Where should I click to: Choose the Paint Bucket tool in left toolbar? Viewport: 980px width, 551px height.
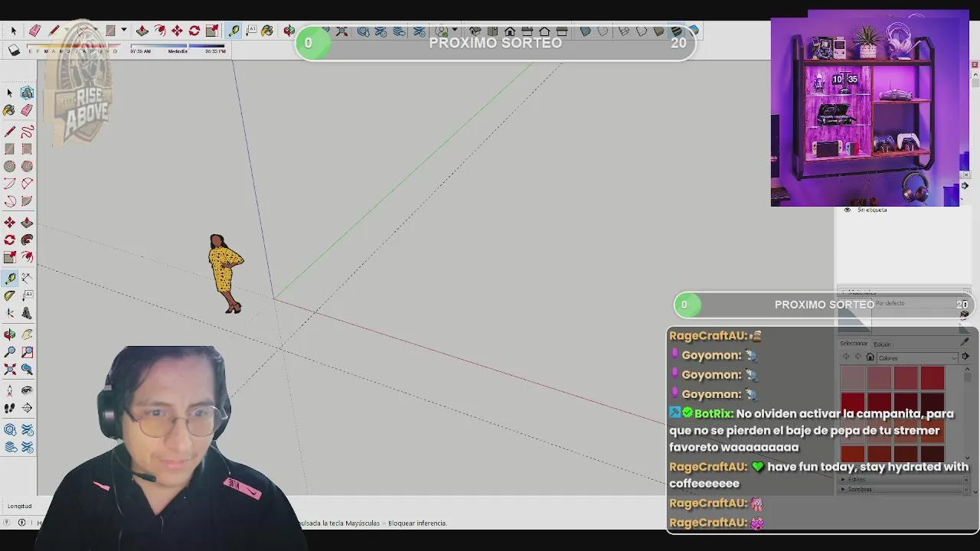coord(10,110)
